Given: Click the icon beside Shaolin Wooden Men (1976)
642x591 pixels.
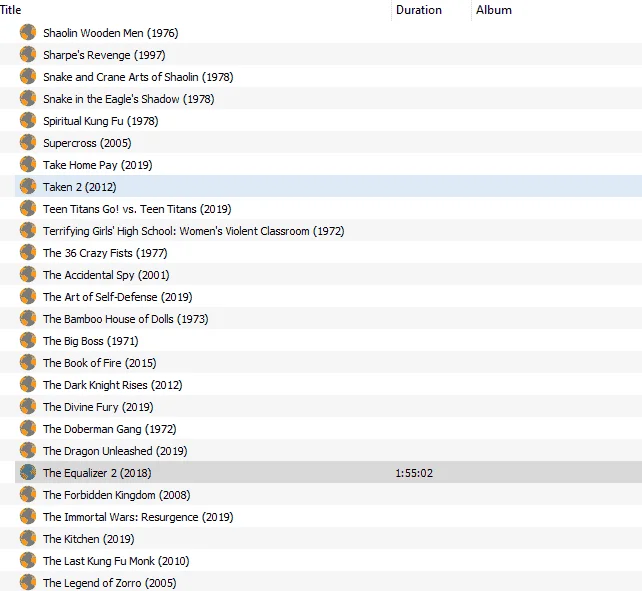Looking at the screenshot, I should click(28, 32).
